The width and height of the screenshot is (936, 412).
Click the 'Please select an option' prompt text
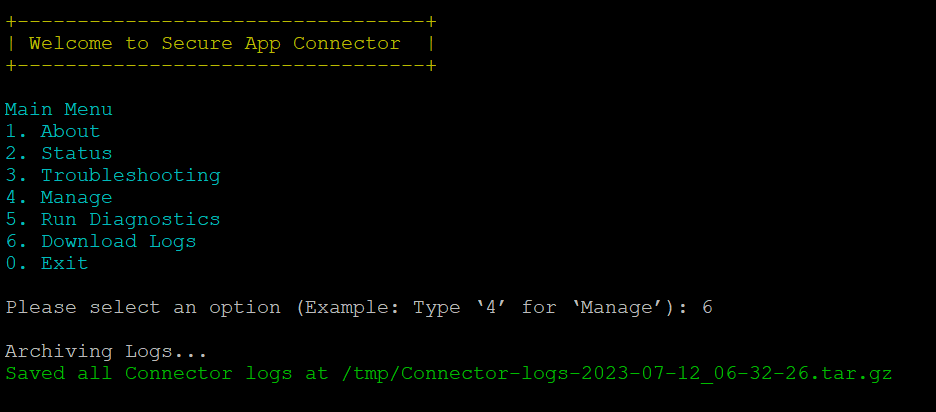[143, 308]
